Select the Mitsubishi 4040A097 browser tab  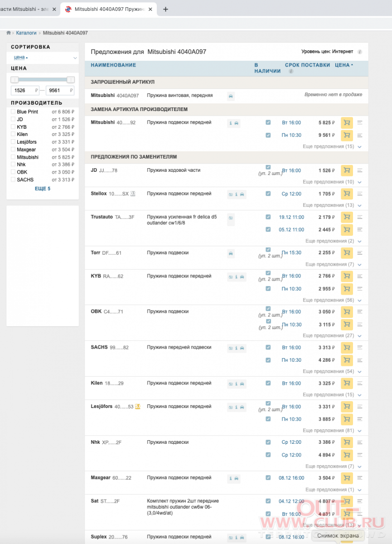[x=108, y=9]
